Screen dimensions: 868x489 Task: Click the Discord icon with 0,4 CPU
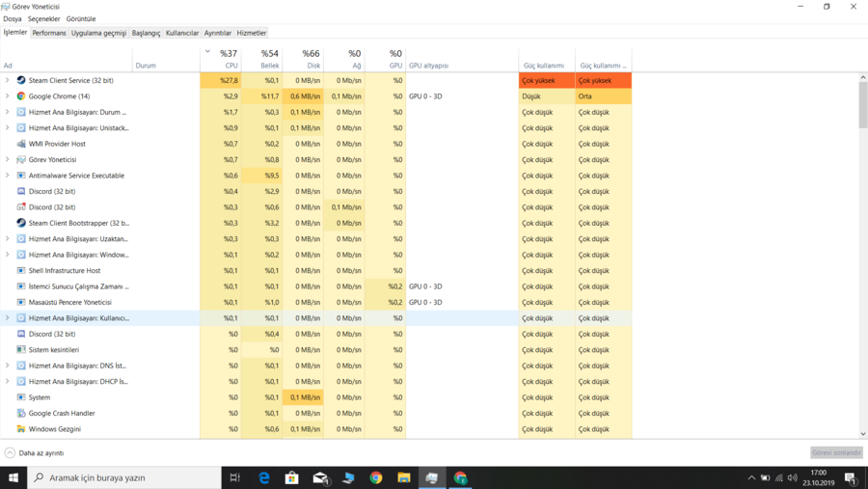coord(21,192)
